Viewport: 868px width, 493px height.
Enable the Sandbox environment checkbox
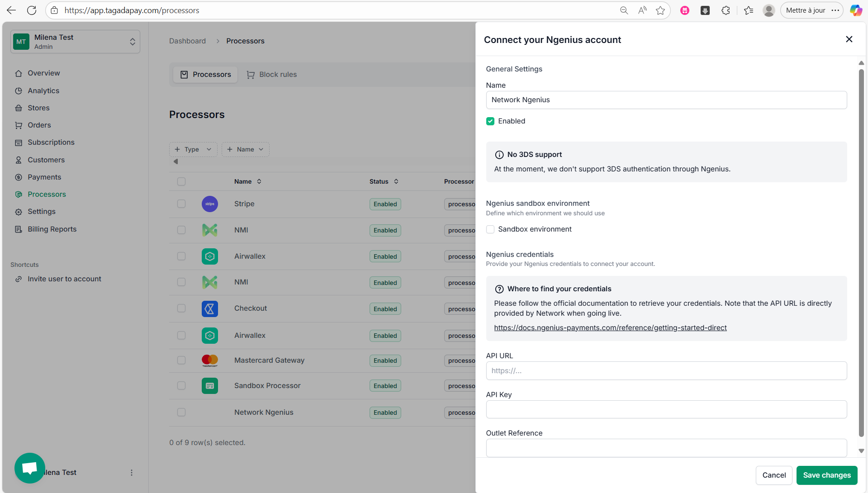coord(490,229)
